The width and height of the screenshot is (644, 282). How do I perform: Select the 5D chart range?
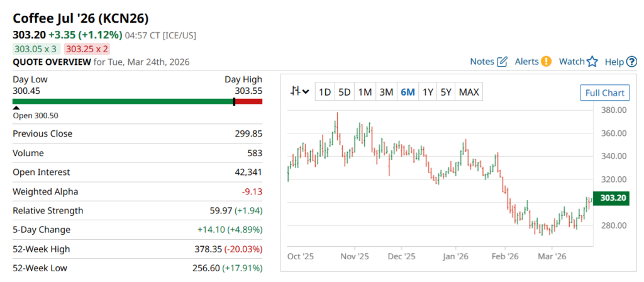coord(344,93)
